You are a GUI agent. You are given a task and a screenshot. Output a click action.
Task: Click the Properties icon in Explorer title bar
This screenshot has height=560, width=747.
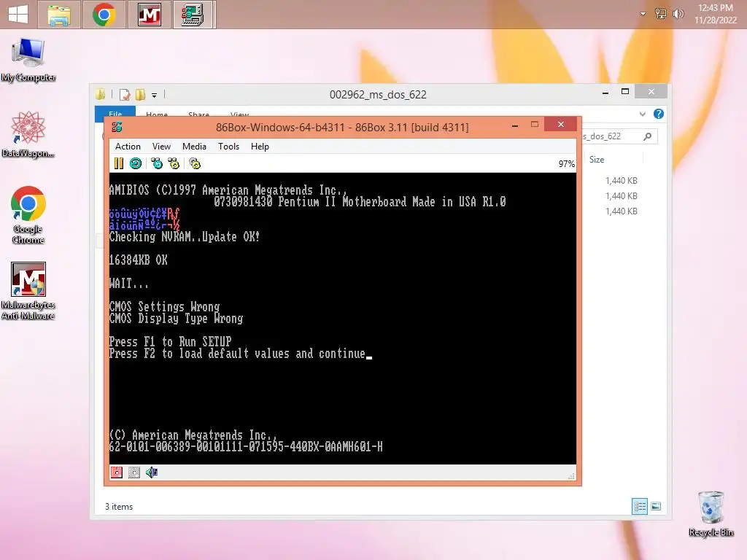125,95
